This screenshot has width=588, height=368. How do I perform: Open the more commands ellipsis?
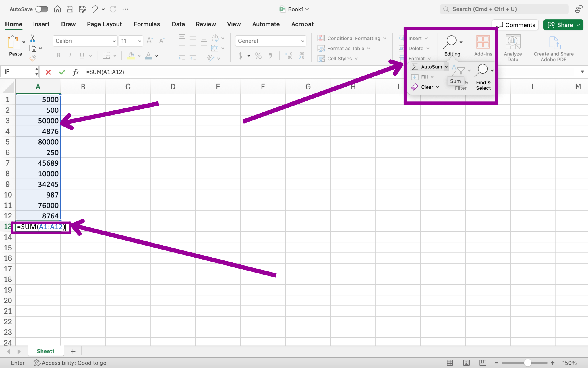[125, 9]
